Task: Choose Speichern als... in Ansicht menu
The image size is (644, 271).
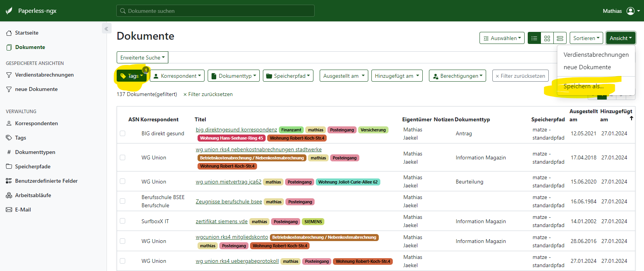Action: coord(596,86)
